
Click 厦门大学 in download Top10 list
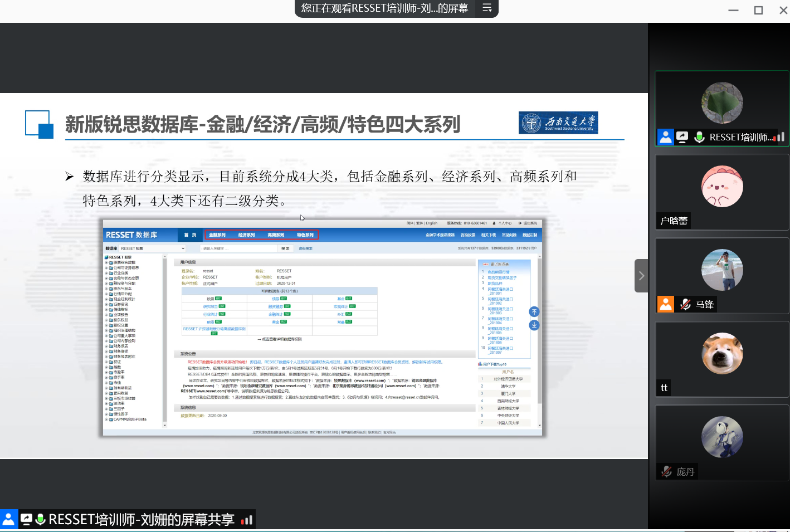pyautogui.click(x=508, y=394)
